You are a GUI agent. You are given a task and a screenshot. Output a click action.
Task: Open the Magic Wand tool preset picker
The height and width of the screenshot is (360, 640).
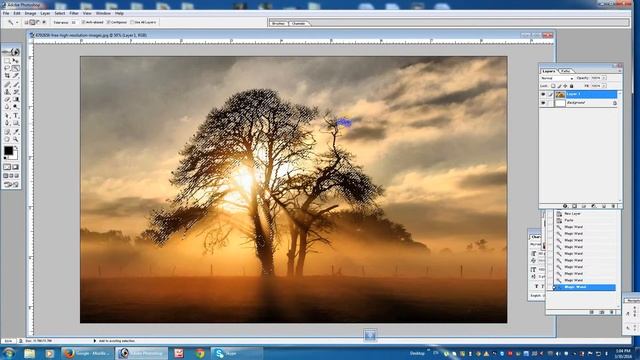tap(17, 22)
